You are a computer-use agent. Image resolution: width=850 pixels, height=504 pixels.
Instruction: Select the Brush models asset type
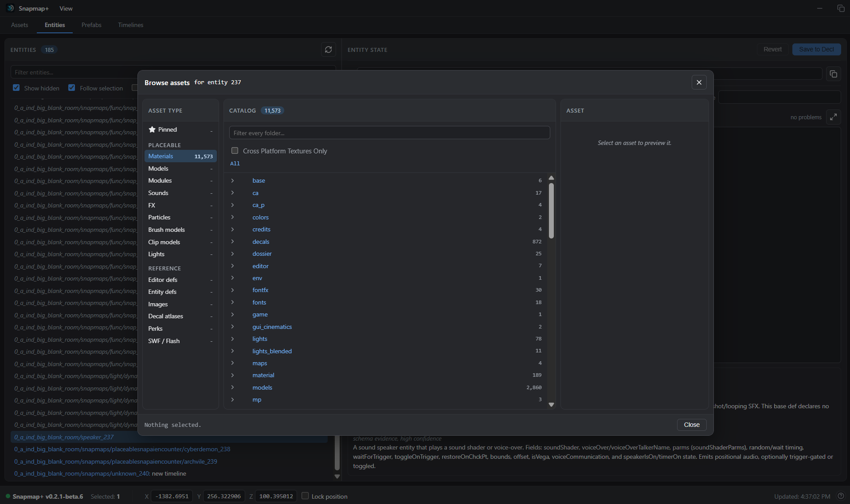[x=180, y=230]
